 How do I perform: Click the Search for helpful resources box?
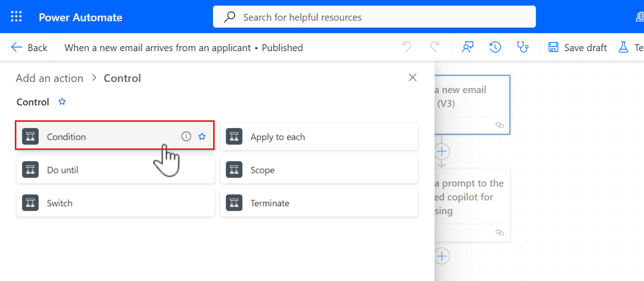(374, 17)
